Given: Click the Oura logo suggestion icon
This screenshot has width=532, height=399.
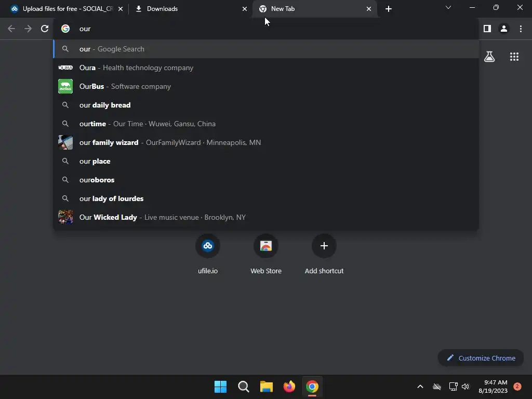Looking at the screenshot, I should coord(65,68).
